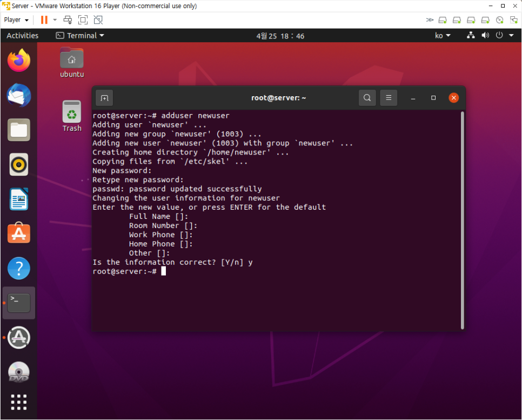This screenshot has width=522, height=420.
Task: Click the fourth disk device icon in VMware toolbar
Action: 485,21
